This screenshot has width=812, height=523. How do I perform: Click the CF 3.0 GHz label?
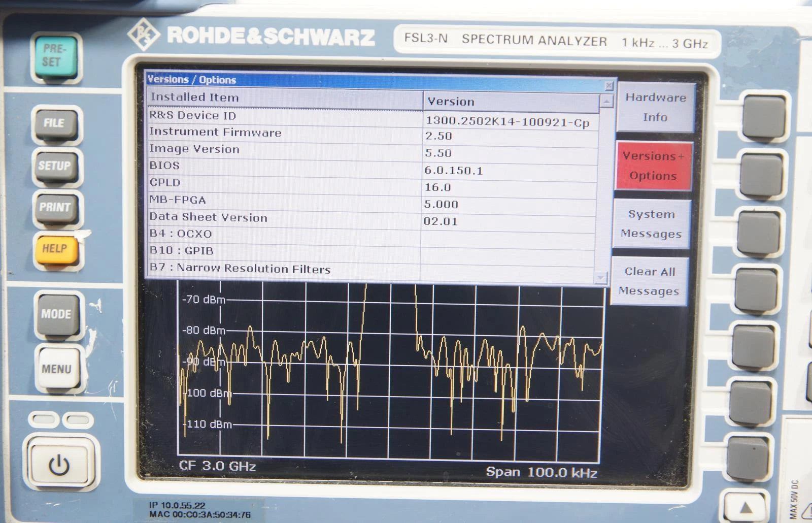click(x=217, y=466)
